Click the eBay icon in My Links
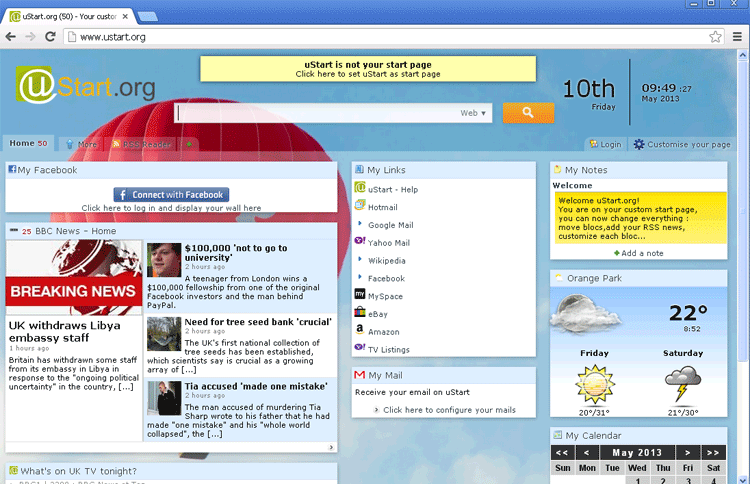The image size is (750, 484). click(x=360, y=312)
